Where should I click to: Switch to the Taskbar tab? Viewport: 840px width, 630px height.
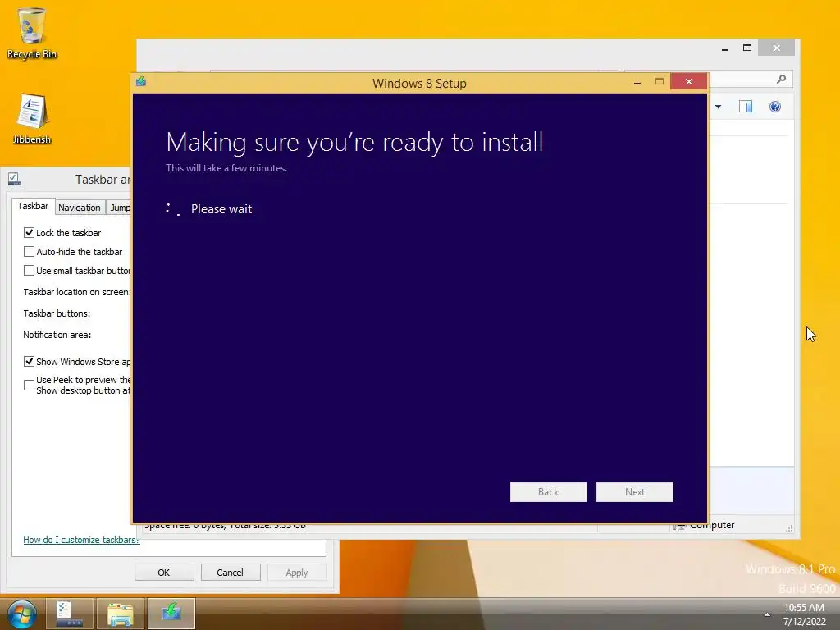33,206
